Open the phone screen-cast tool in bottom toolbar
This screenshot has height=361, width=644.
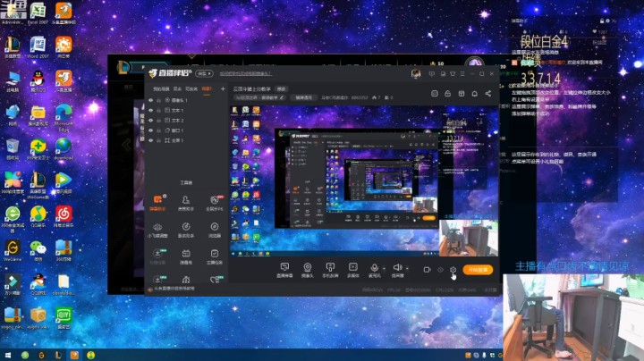pos(330,270)
